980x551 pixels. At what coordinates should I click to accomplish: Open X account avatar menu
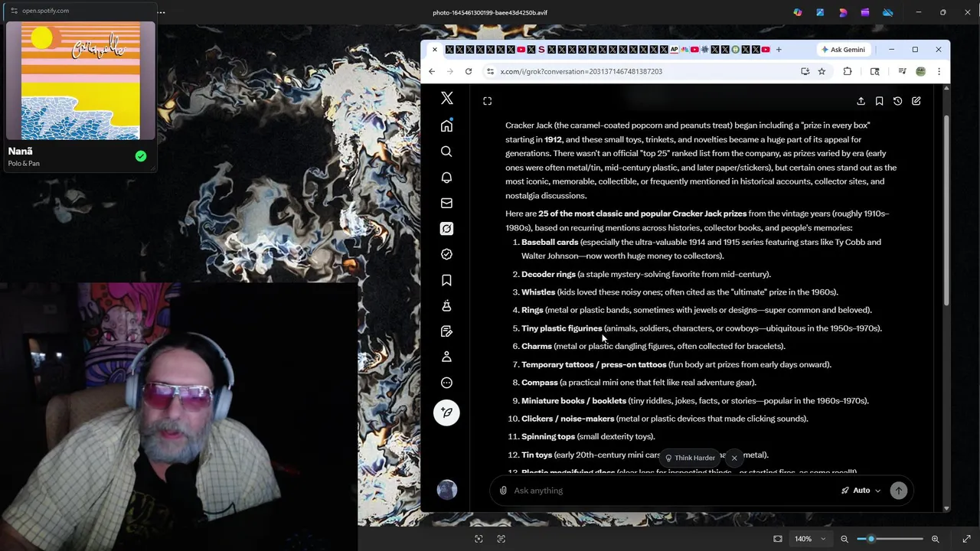447,490
